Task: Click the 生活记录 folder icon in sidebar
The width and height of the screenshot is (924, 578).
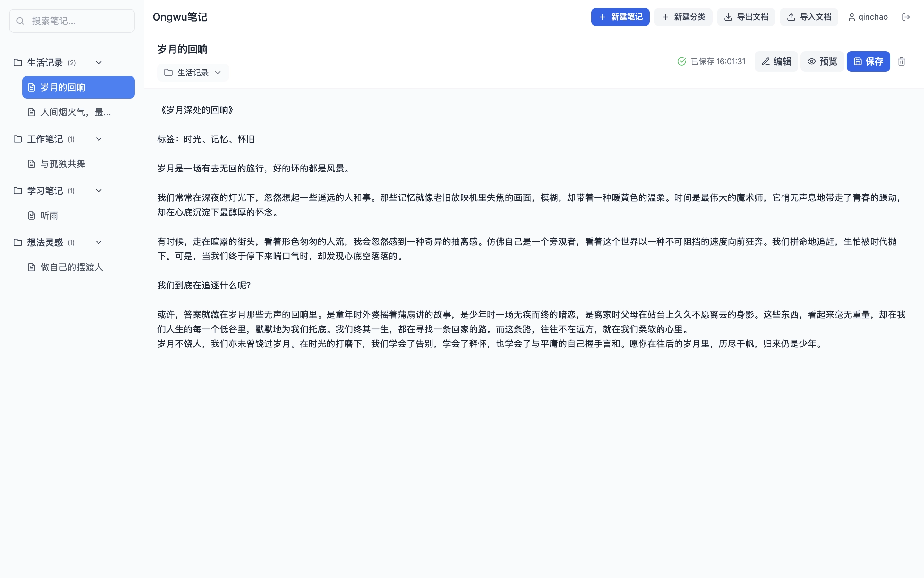Action: point(18,62)
